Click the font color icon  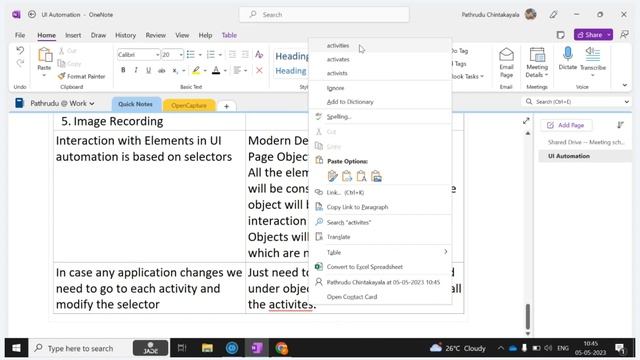[216, 70]
